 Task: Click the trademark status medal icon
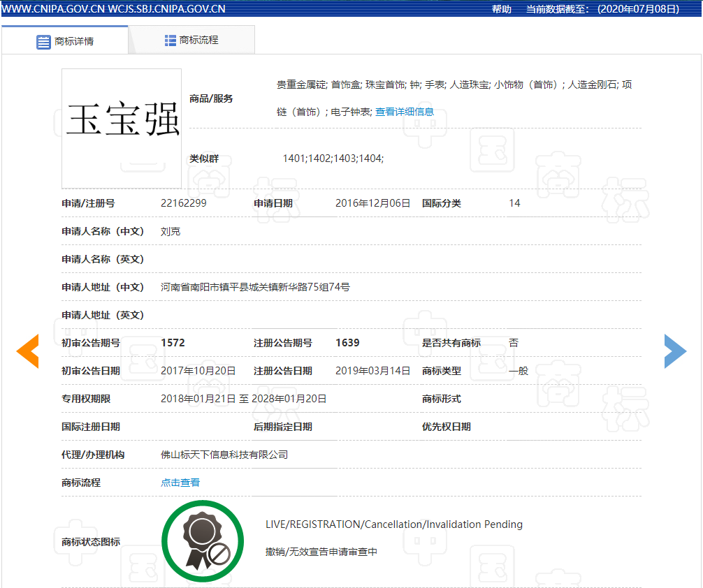click(x=203, y=541)
